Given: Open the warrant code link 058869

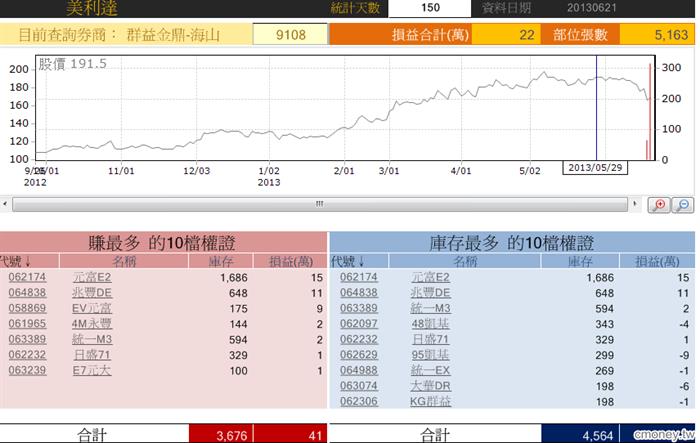Looking at the screenshot, I should tap(27, 309).
